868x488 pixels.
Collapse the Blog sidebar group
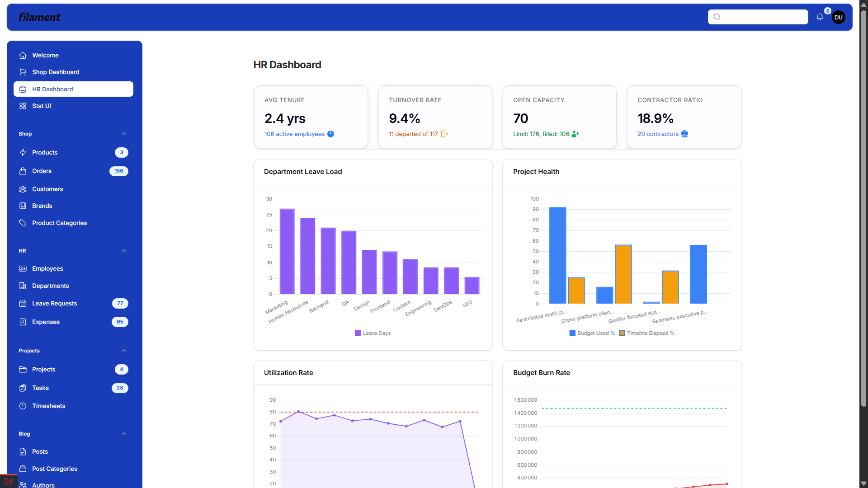(x=124, y=434)
